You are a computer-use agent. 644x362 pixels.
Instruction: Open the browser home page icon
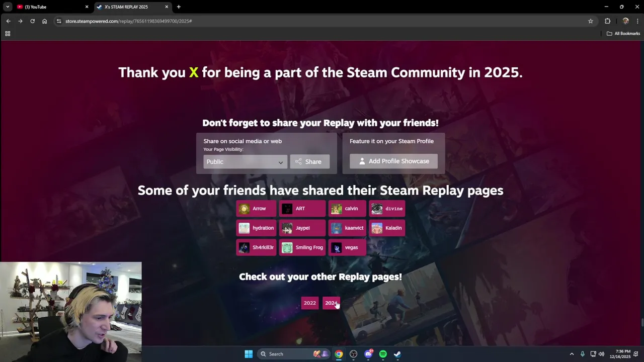tap(44, 21)
